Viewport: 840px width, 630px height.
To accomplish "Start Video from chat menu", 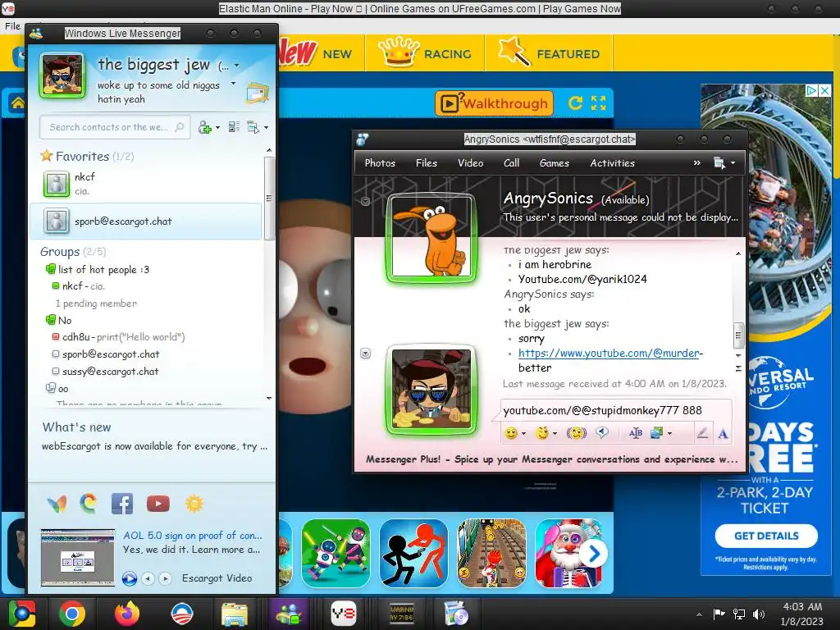I will point(470,163).
